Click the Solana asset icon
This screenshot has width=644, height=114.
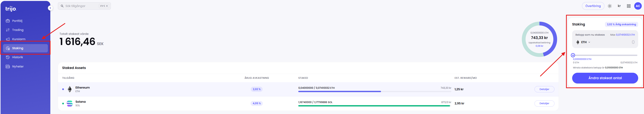pos(70,103)
